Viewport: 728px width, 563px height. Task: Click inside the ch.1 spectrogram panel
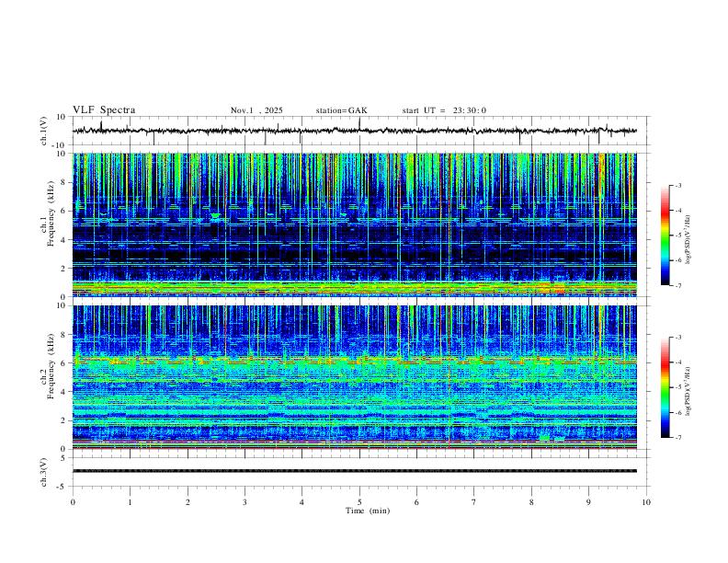[x=354, y=224]
